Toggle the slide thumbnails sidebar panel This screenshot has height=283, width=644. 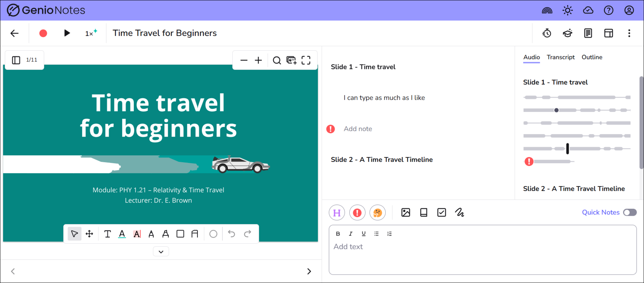[x=16, y=60]
